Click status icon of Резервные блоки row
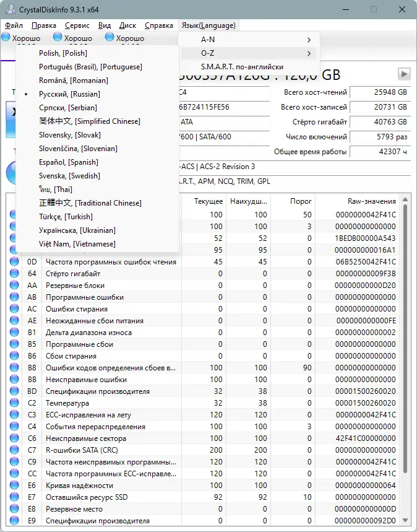The width and height of the screenshot is (417, 532). [14, 286]
